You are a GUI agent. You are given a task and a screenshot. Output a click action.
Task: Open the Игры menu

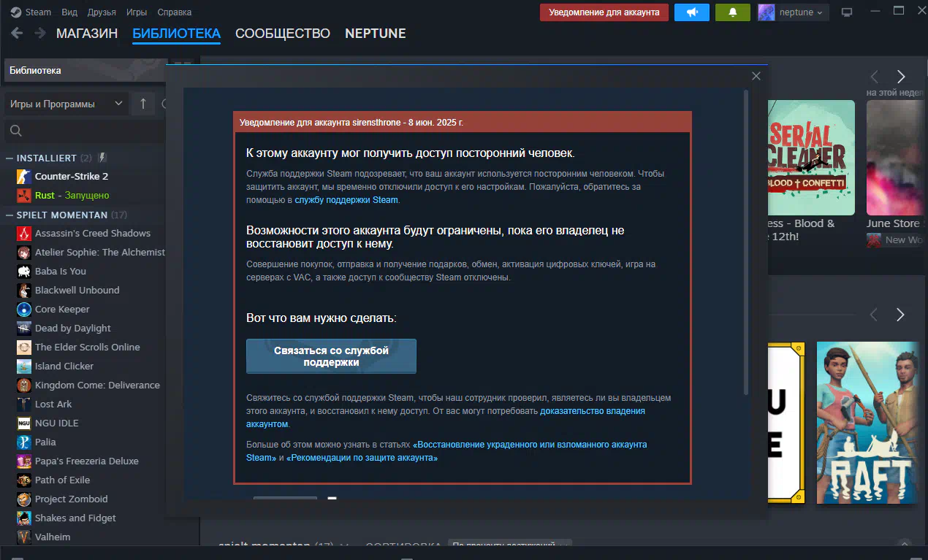pyautogui.click(x=137, y=12)
